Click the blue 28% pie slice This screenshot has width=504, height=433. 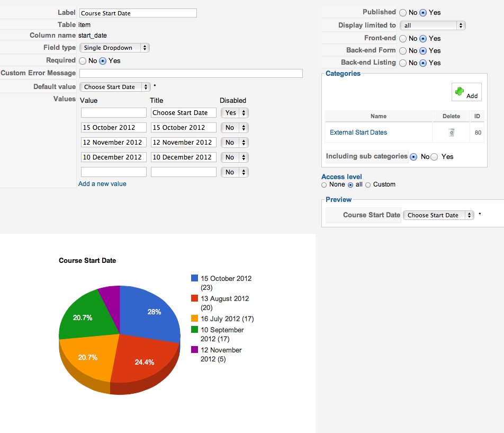(x=151, y=314)
